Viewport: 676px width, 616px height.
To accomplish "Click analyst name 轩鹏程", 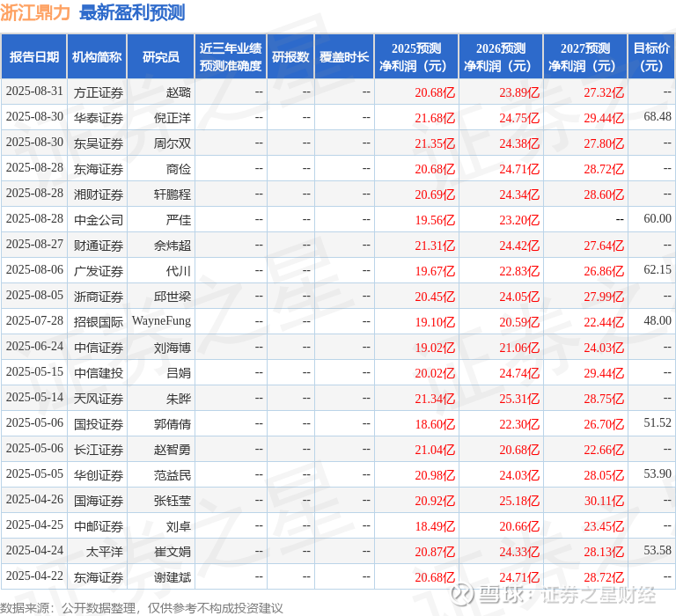I will [173, 194].
